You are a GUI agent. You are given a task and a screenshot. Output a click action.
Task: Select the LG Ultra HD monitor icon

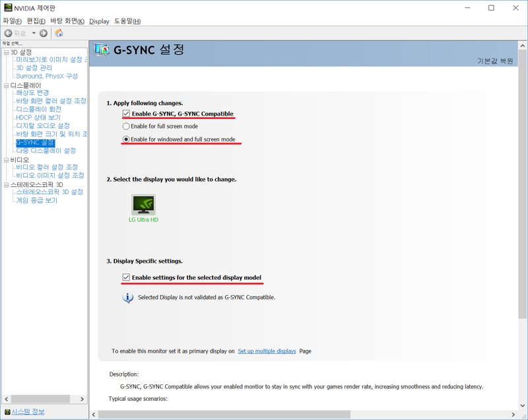(143, 205)
